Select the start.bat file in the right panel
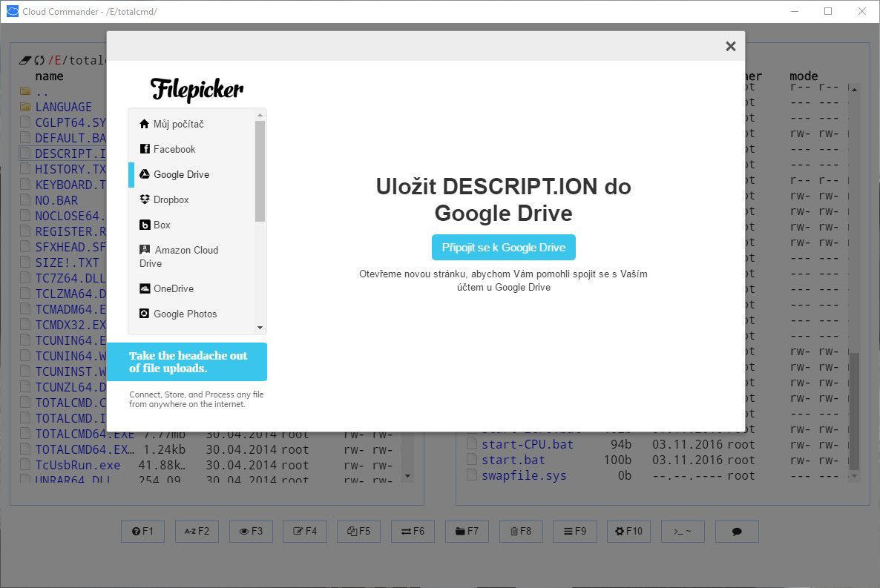This screenshot has width=880, height=588. pyautogui.click(x=513, y=460)
